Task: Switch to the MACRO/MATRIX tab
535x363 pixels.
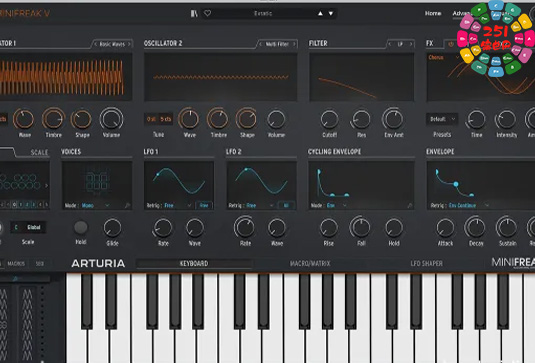Action: [310, 263]
